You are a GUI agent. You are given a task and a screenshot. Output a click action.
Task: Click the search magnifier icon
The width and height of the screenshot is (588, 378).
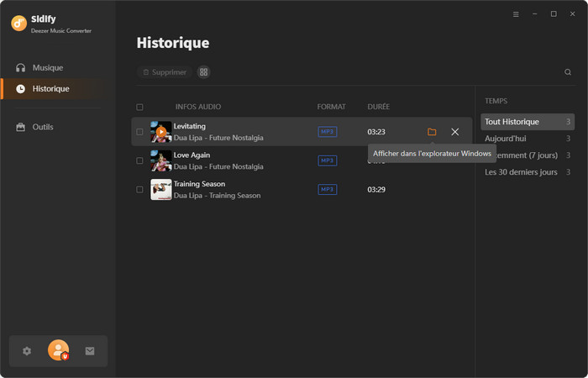pyautogui.click(x=568, y=72)
